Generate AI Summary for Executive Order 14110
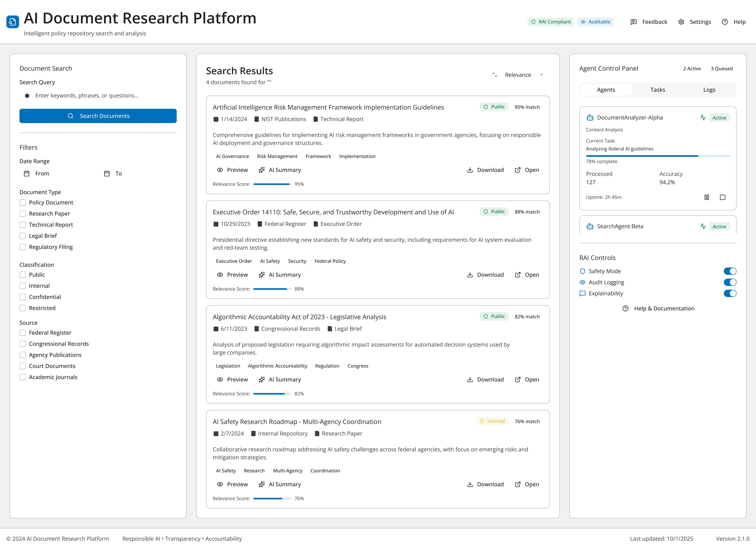This screenshot has height=549, width=756. point(280,275)
